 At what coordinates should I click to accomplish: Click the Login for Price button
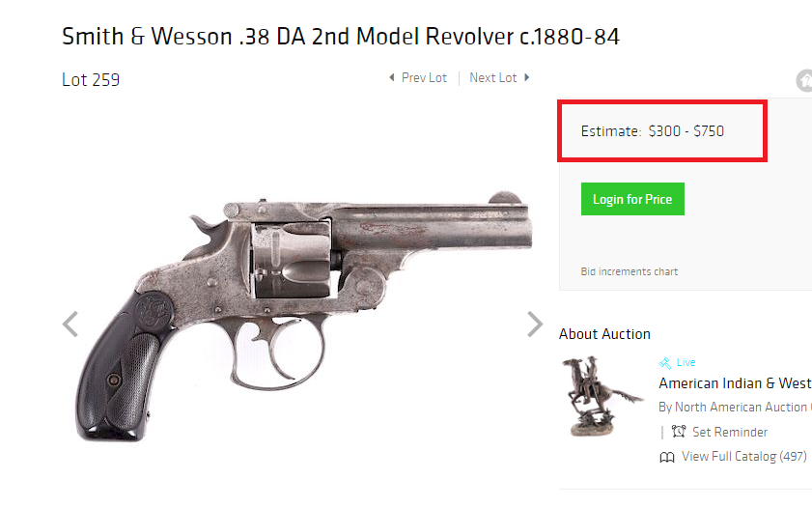(632, 199)
